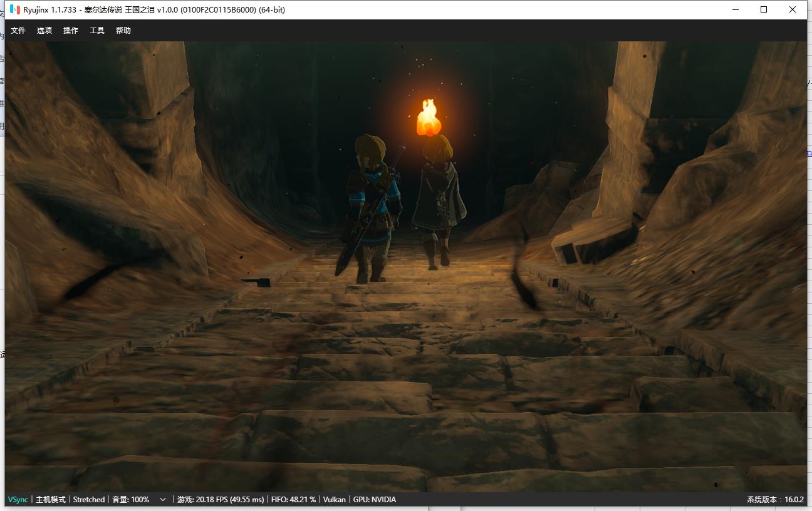Click the GPU: NVIDIA label

375,499
